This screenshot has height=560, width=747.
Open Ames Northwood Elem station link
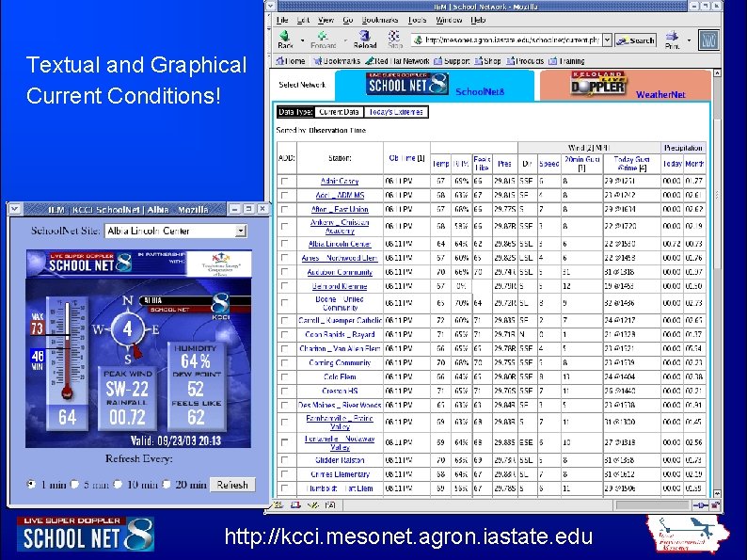pyautogui.click(x=340, y=258)
